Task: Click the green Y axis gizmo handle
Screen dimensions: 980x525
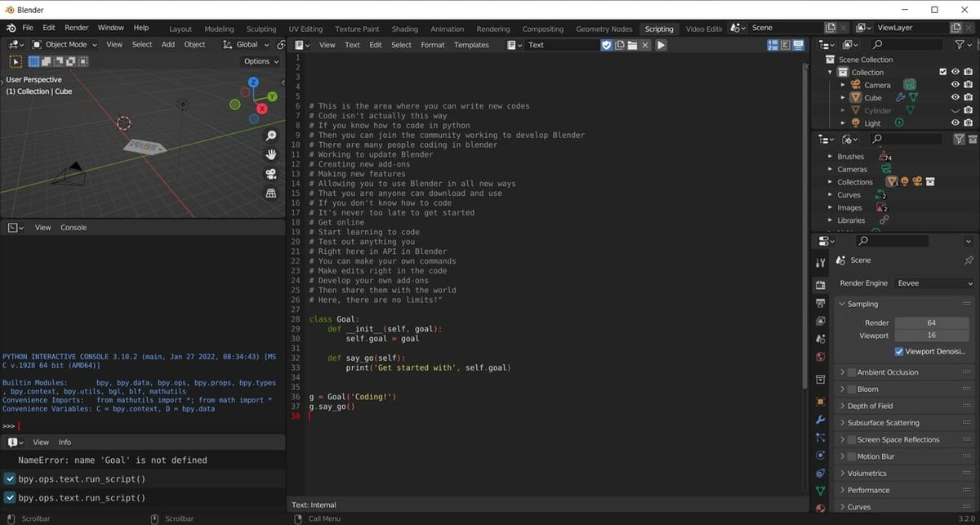Action: click(272, 96)
